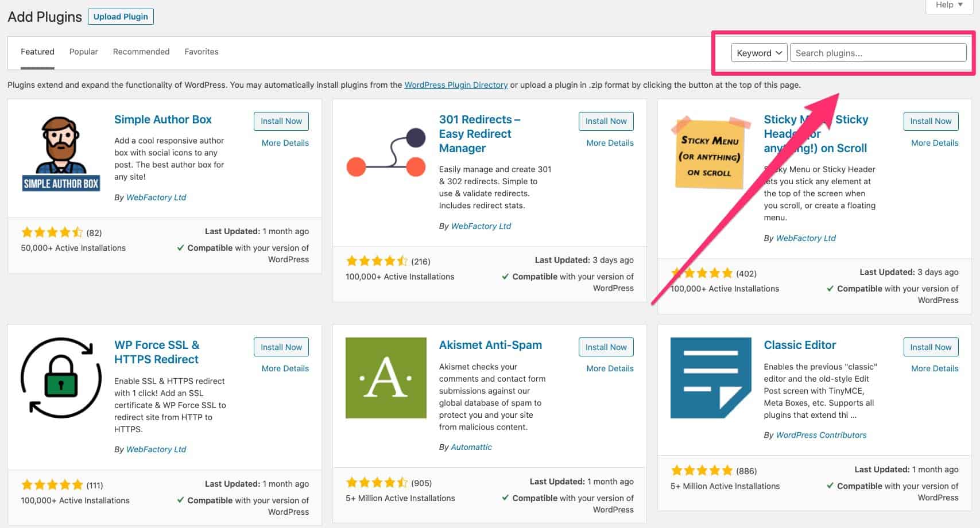Screen dimensions: 980x528
Task: Open the on Scroll plugin title link
Action: pos(815,134)
